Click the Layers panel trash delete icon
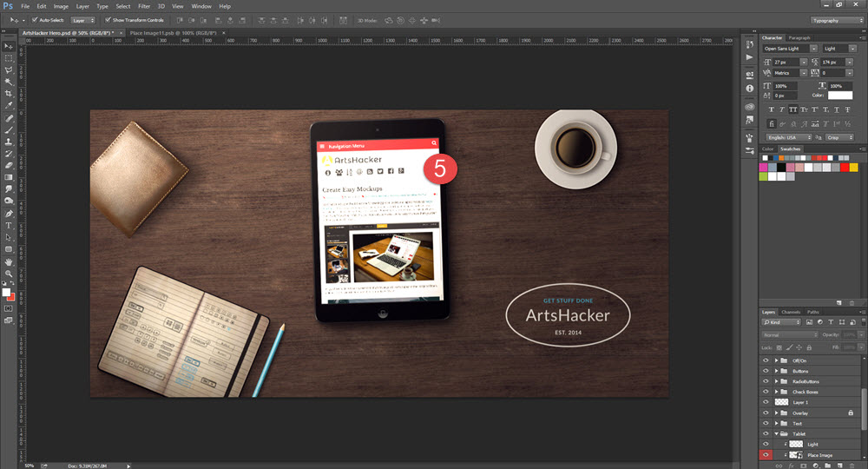This screenshot has height=469, width=868. [852, 466]
